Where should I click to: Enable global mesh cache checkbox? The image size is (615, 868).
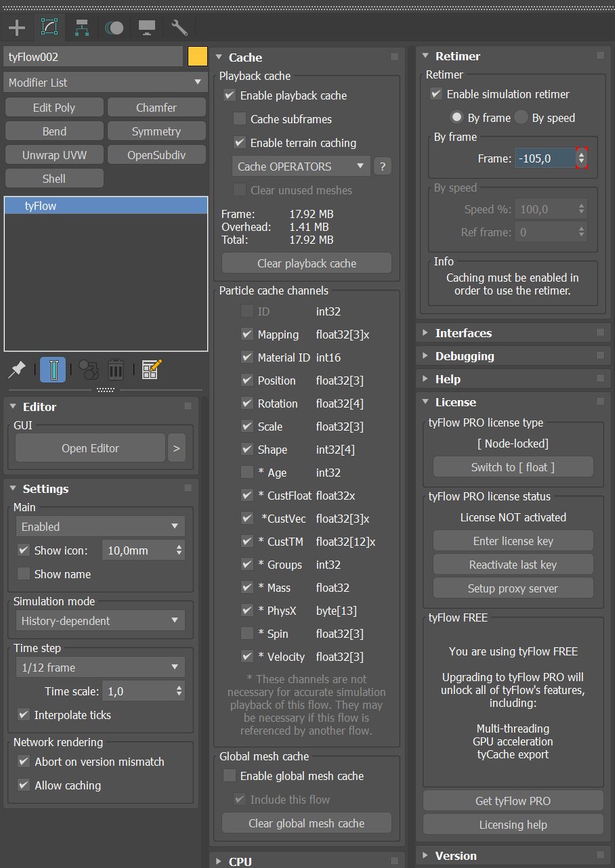230,776
